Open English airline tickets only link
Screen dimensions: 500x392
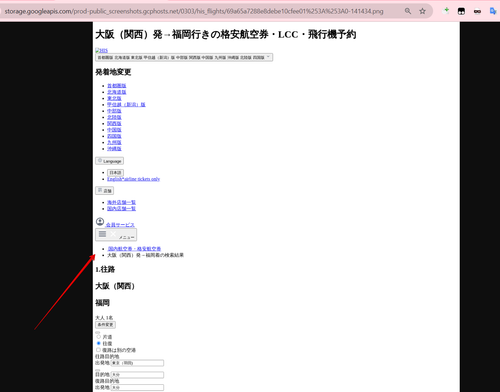point(133,179)
